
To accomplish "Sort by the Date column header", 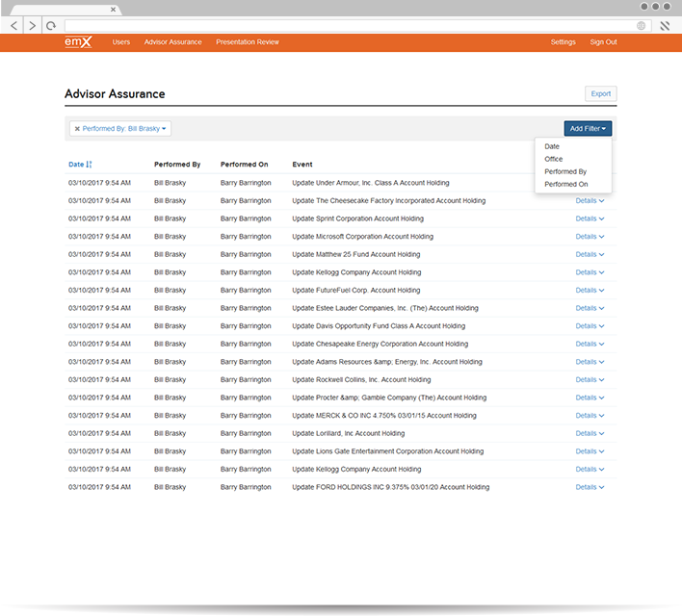I will point(76,165).
